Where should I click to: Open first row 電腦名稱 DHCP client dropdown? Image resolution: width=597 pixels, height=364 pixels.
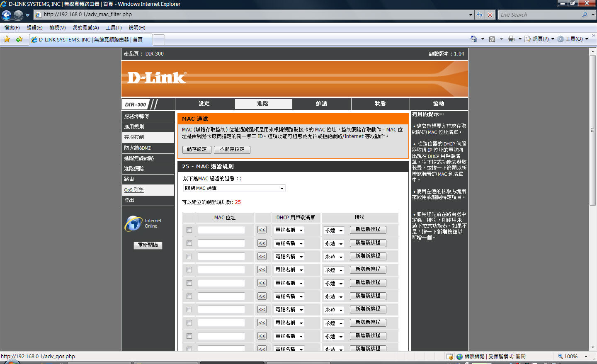click(x=289, y=230)
